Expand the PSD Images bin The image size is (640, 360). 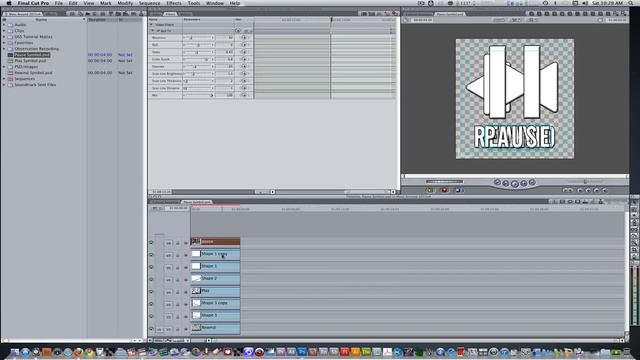(4, 67)
